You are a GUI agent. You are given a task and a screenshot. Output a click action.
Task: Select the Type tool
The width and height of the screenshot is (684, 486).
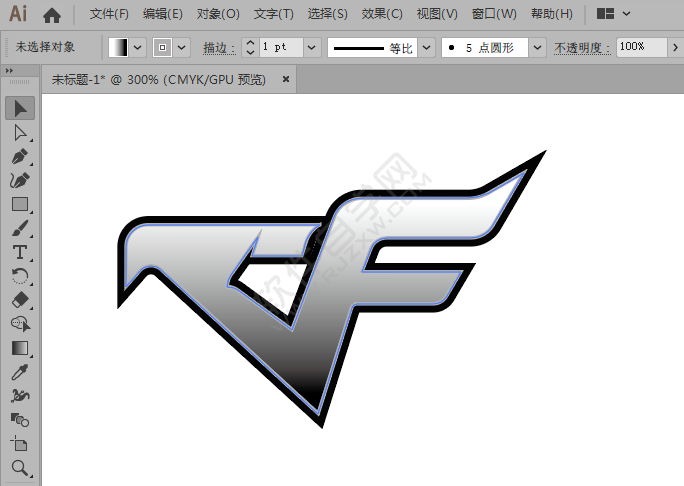click(x=20, y=252)
